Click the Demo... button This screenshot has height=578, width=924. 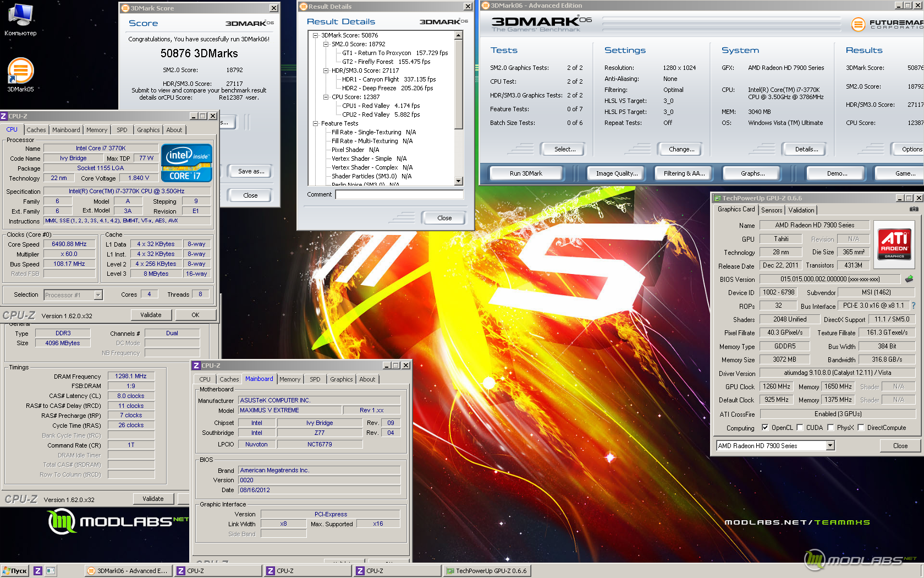837,173
